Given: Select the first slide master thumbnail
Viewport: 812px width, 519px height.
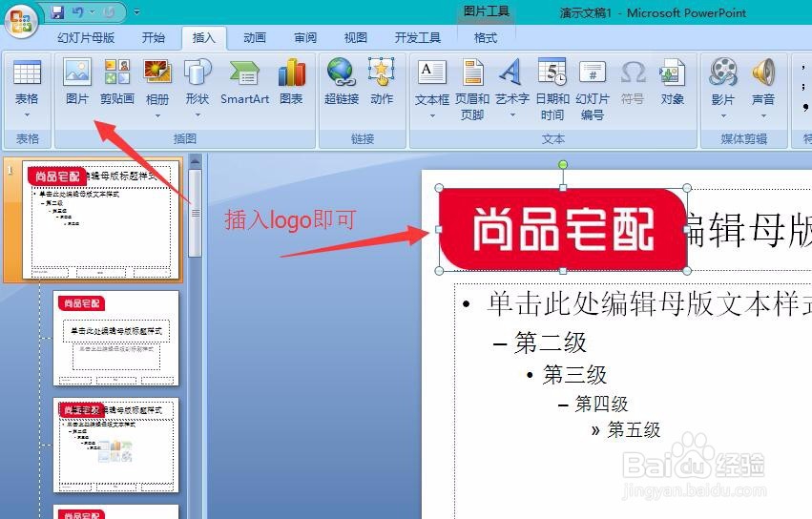Looking at the screenshot, I should pyautogui.click(x=101, y=219).
